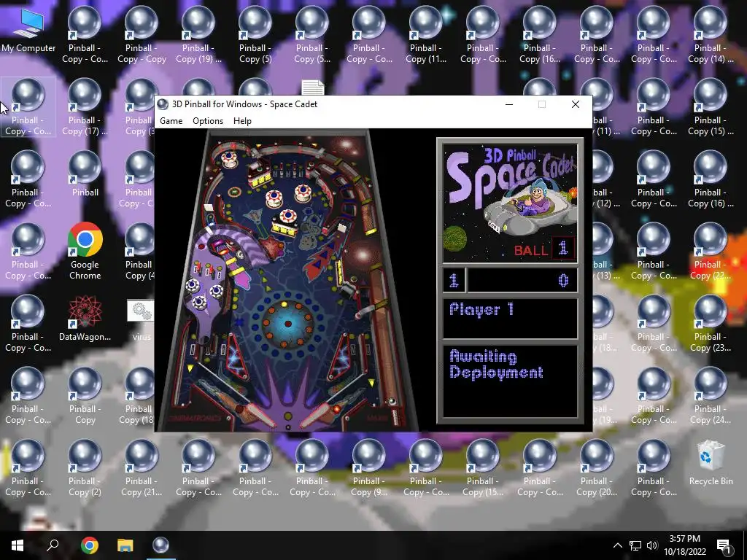Select the Pinball - Copy (14) shortcut
This screenshot has height=560, width=747.
click(x=711, y=36)
